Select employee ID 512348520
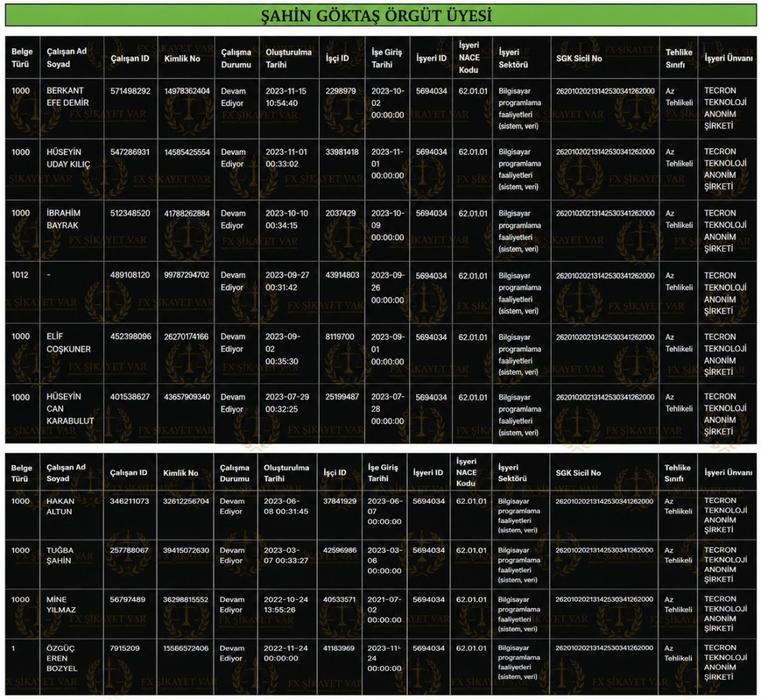 point(130,214)
